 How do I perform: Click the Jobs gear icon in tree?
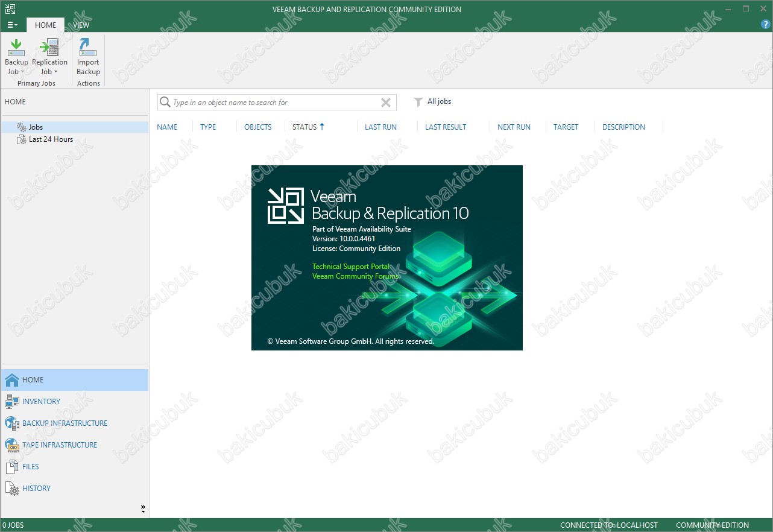point(22,127)
